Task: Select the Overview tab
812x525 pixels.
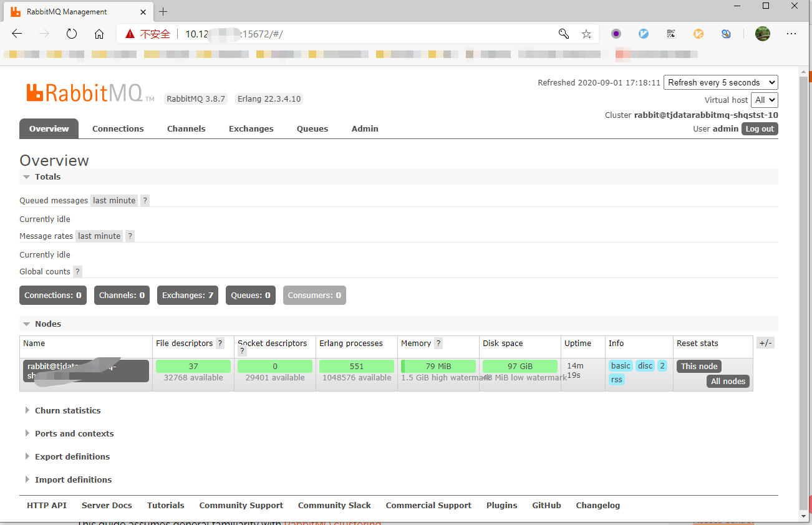Action: (x=49, y=128)
